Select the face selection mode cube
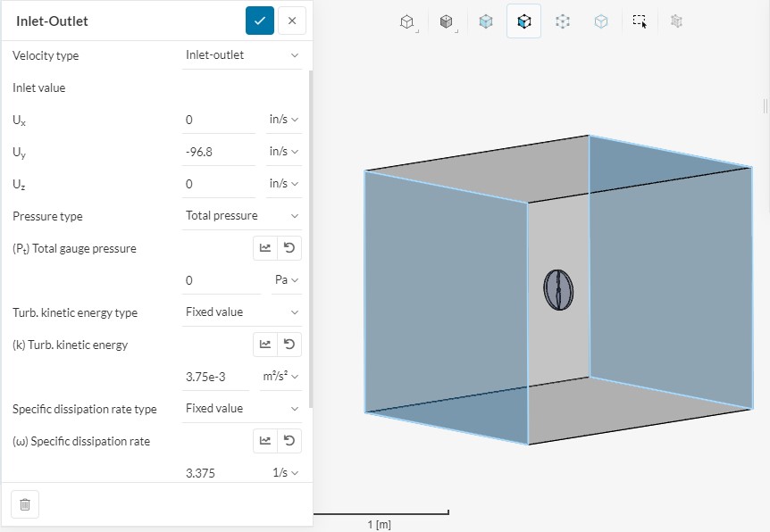This screenshot has height=532, width=770. pos(524,21)
